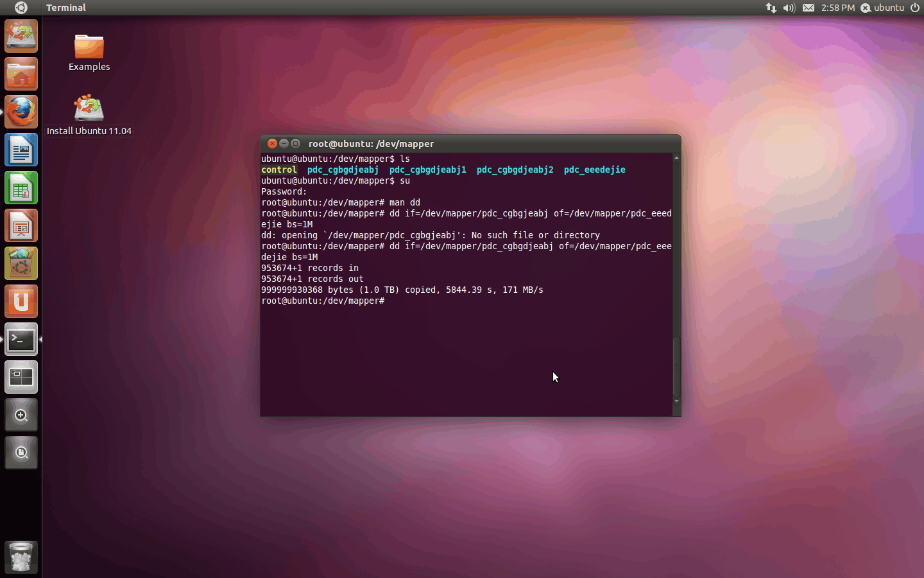Launch Firefox Web Browser from the launcher
924x578 pixels.
click(21, 112)
